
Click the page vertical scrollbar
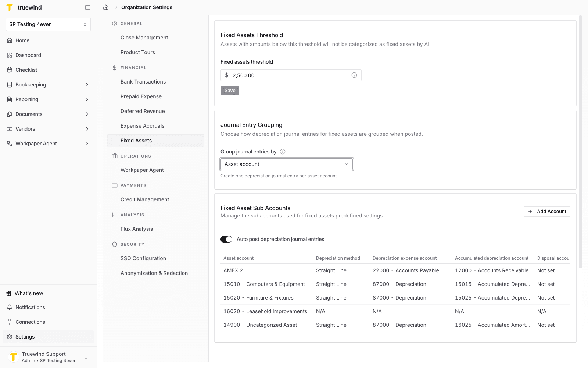coord(580,142)
